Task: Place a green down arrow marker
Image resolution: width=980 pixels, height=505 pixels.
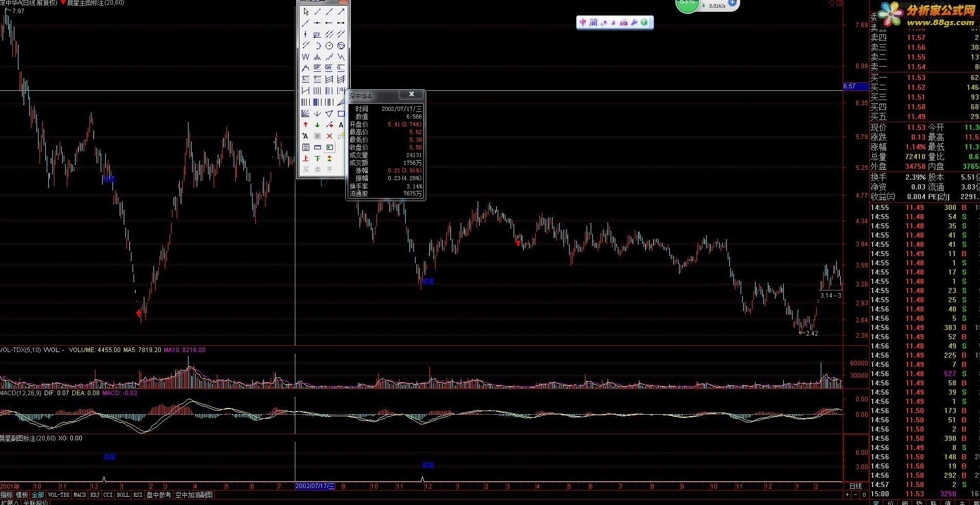Action: coord(317,125)
